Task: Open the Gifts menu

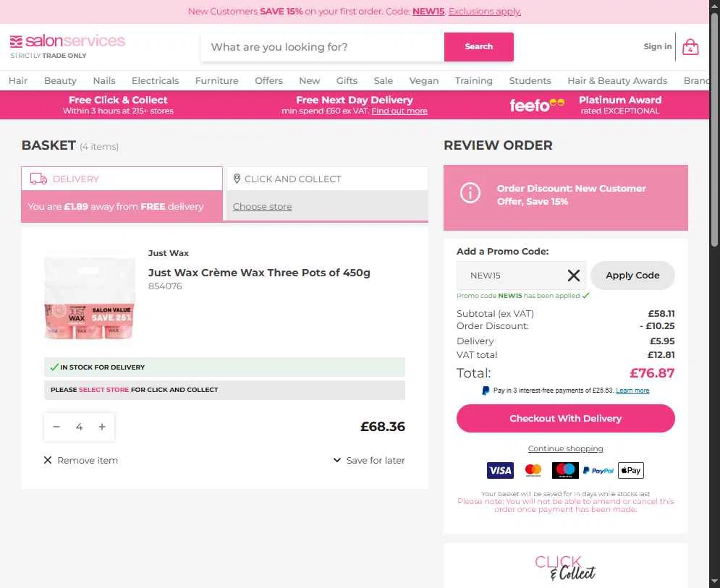Action: click(347, 81)
